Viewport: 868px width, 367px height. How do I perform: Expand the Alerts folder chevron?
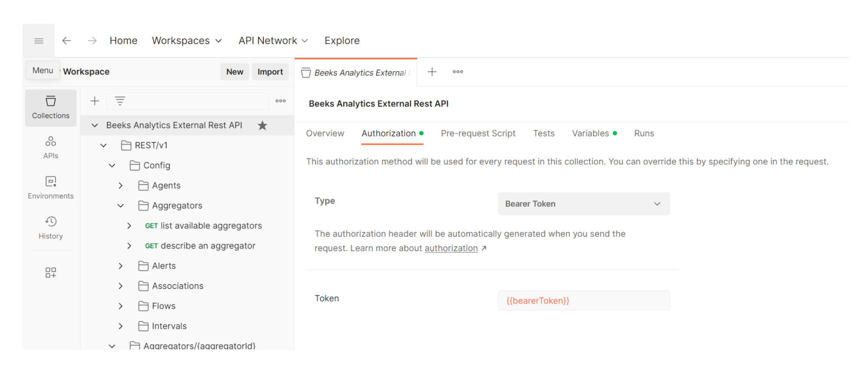[121, 266]
